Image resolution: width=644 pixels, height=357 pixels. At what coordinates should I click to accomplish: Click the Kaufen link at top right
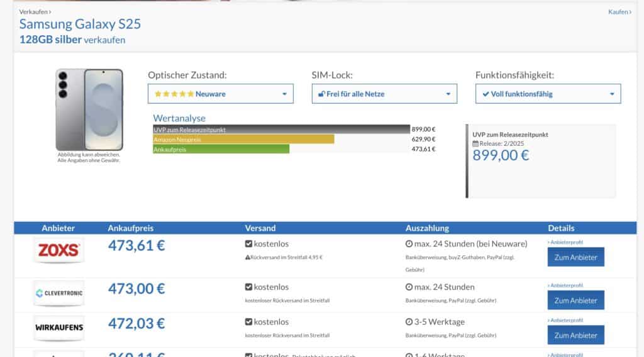coord(619,12)
